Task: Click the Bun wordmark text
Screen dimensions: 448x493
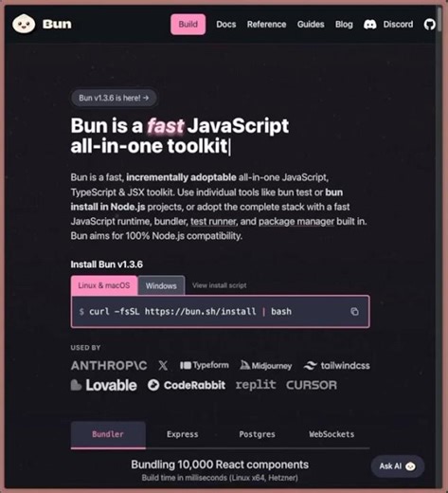Action: (x=57, y=25)
